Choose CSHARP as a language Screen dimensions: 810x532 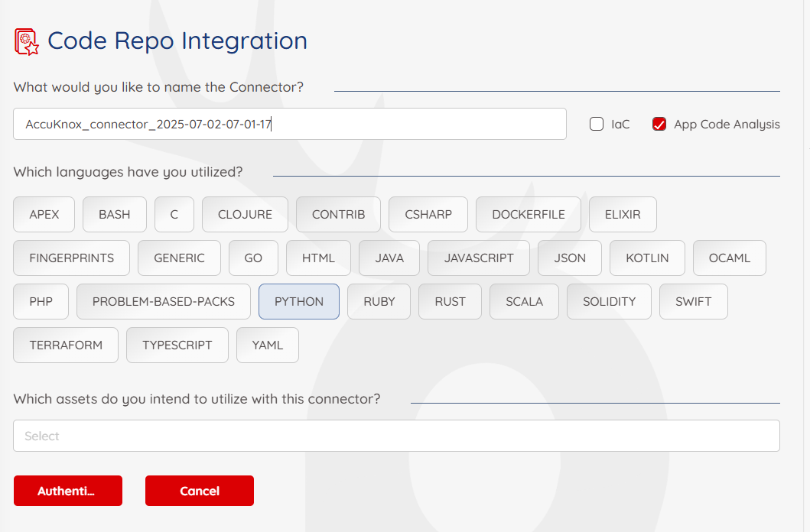pyautogui.click(x=428, y=214)
